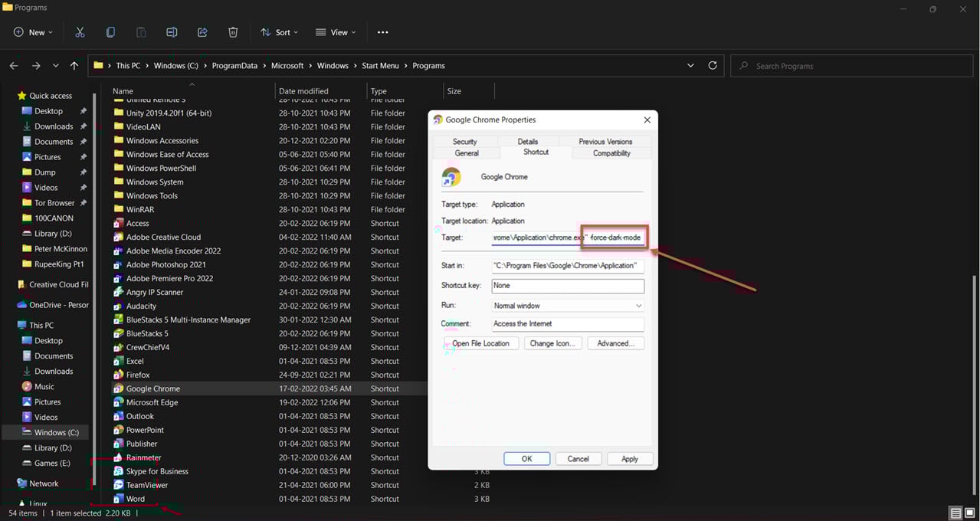The image size is (980, 521).
Task: Open the See more ellipsis menu
Action: tap(382, 32)
